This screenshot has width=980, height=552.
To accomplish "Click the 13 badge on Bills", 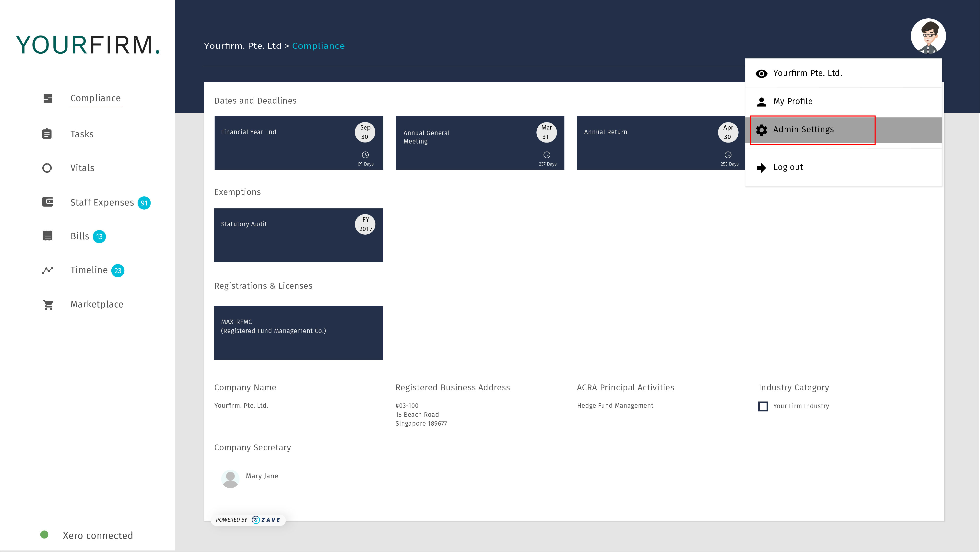I will [99, 236].
